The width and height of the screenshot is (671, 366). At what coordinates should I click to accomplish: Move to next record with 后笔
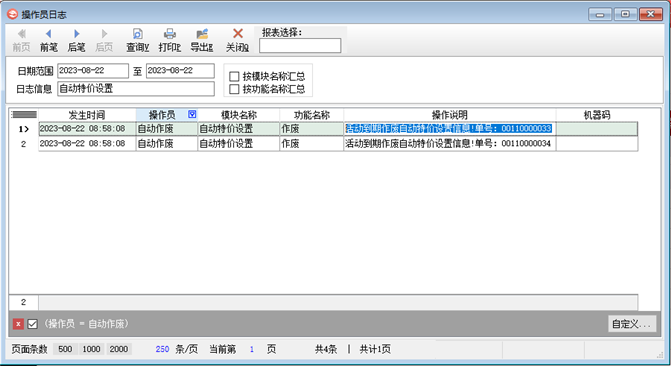76,40
